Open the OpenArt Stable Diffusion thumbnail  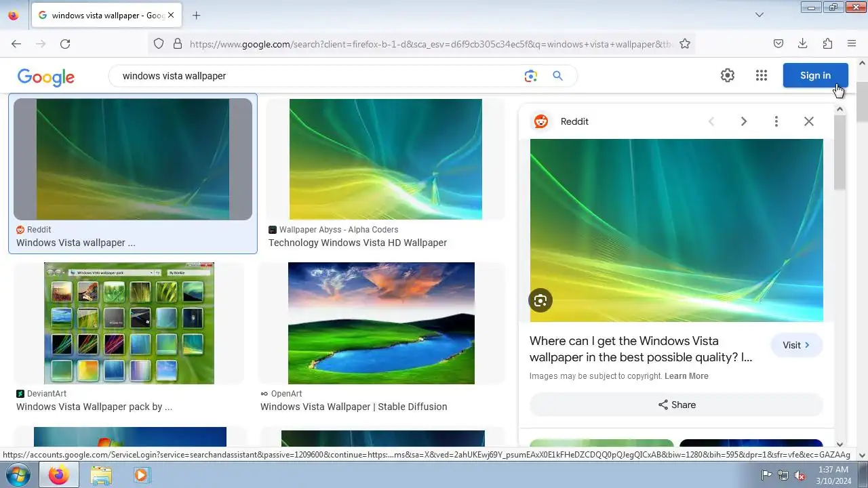[x=381, y=323]
